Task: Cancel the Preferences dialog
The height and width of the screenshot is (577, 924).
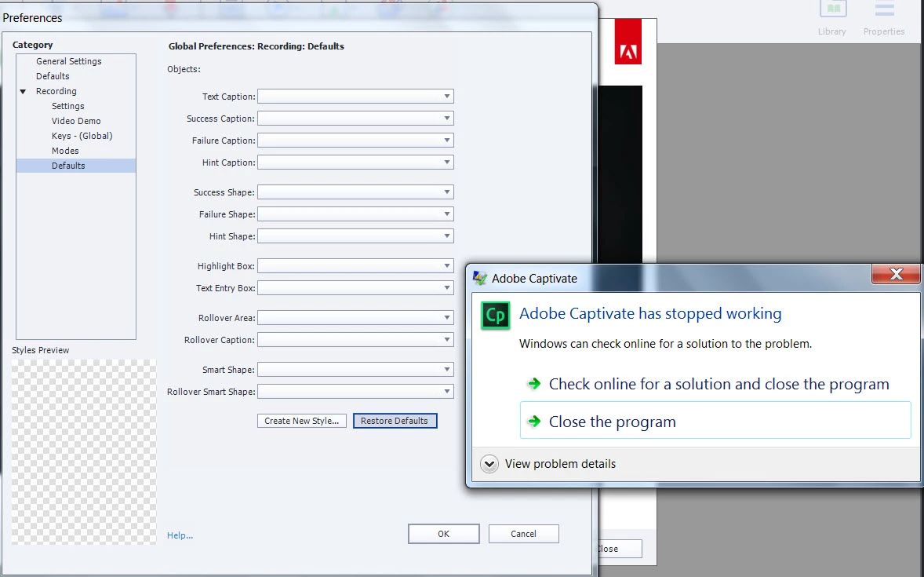Action: click(x=523, y=534)
